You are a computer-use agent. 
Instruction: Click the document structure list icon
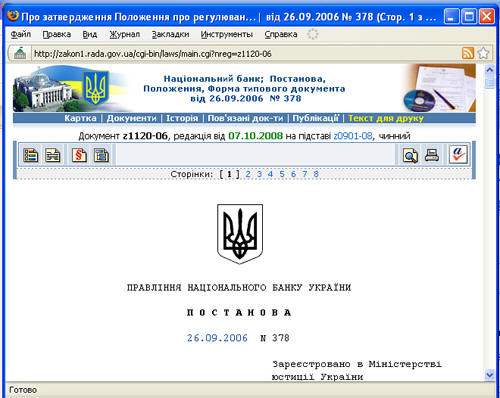tap(31, 155)
